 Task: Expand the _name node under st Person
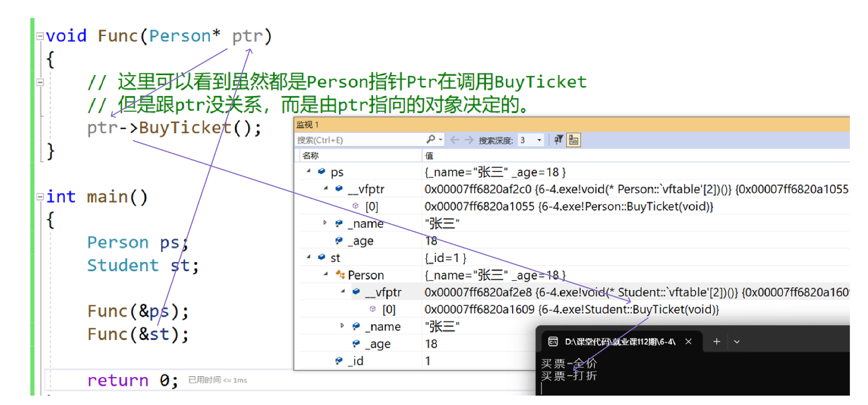[342, 325]
